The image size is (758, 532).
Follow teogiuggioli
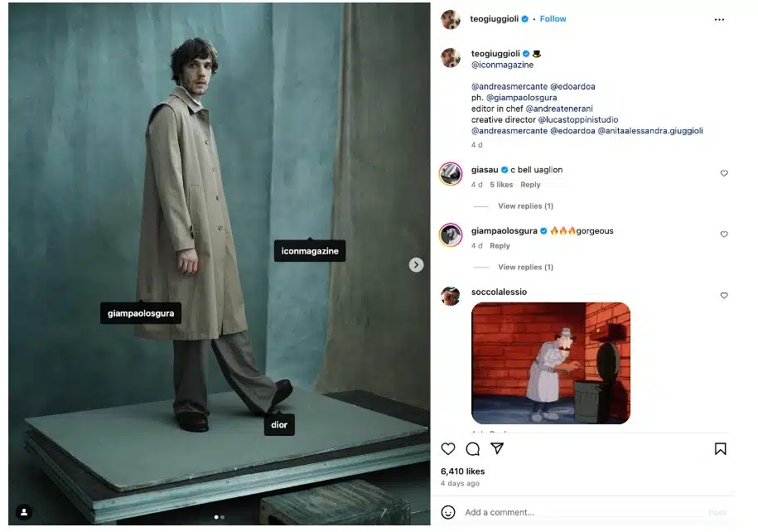coord(553,19)
